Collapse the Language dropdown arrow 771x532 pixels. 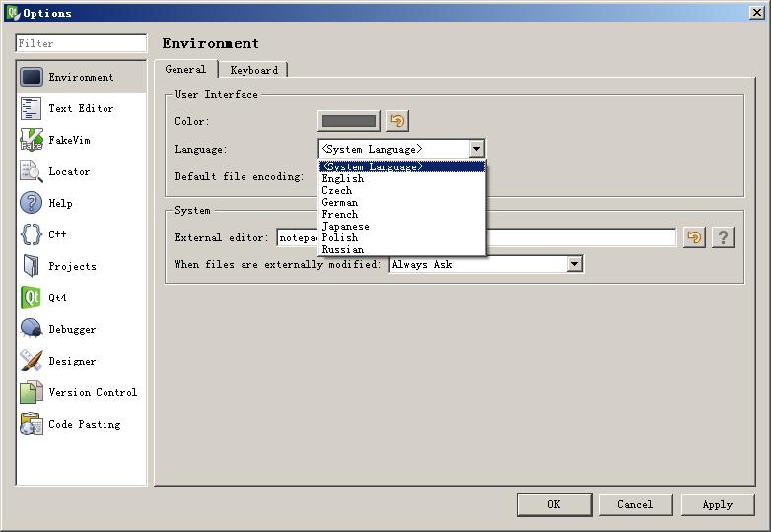coord(476,149)
